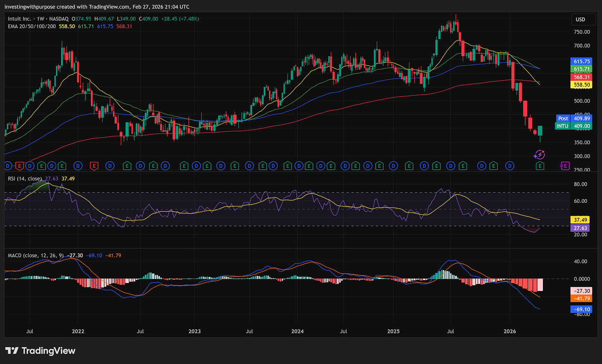
Task: Click the +28.45 (+7.48%) change value
Action: (x=180, y=19)
